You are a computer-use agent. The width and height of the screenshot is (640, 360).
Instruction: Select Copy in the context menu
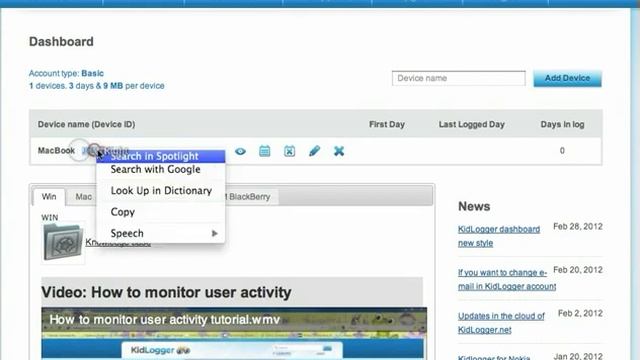161,212
